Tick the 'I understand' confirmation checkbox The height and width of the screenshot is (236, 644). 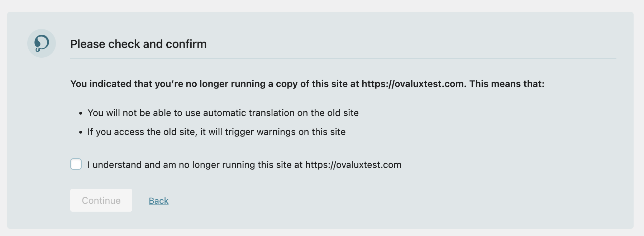click(76, 164)
